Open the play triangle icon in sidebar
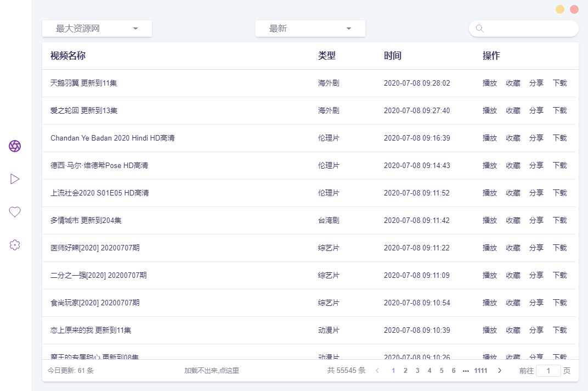588x391 pixels. point(15,179)
